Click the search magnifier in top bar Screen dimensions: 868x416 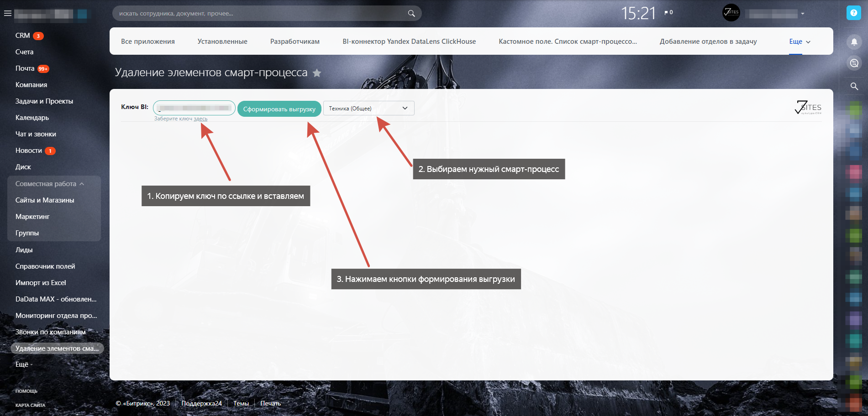coord(411,13)
